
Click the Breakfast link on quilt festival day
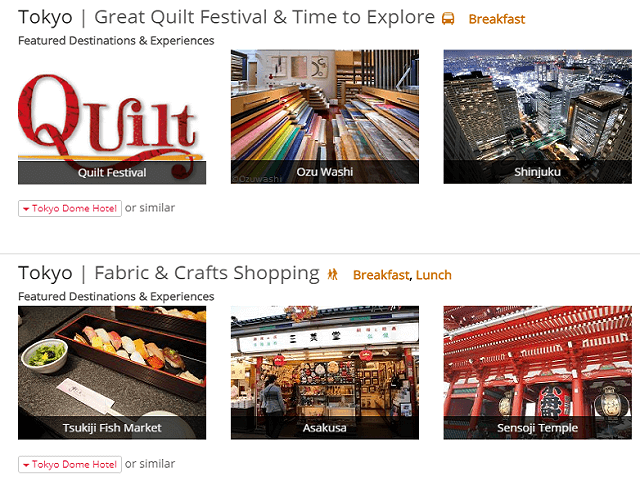497,19
